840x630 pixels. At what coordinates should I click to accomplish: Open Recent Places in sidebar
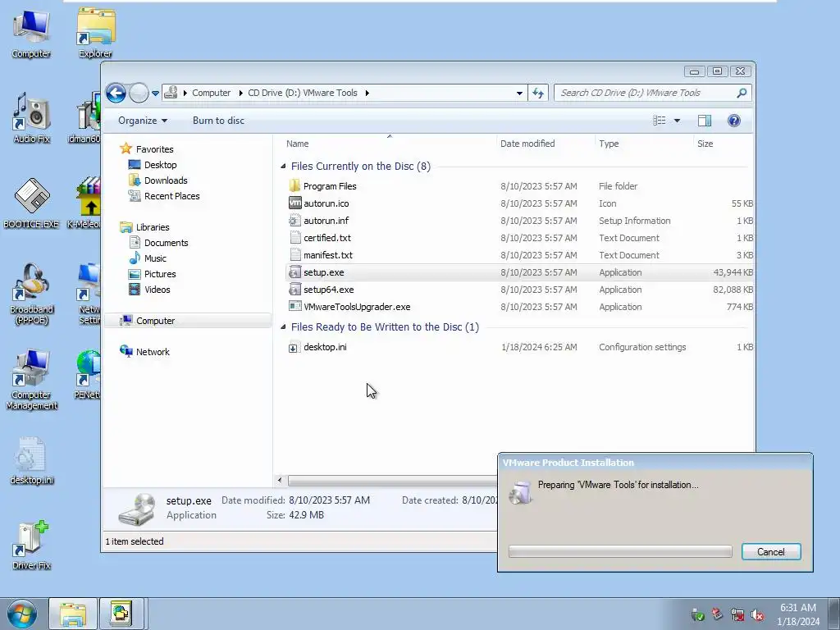(171, 196)
